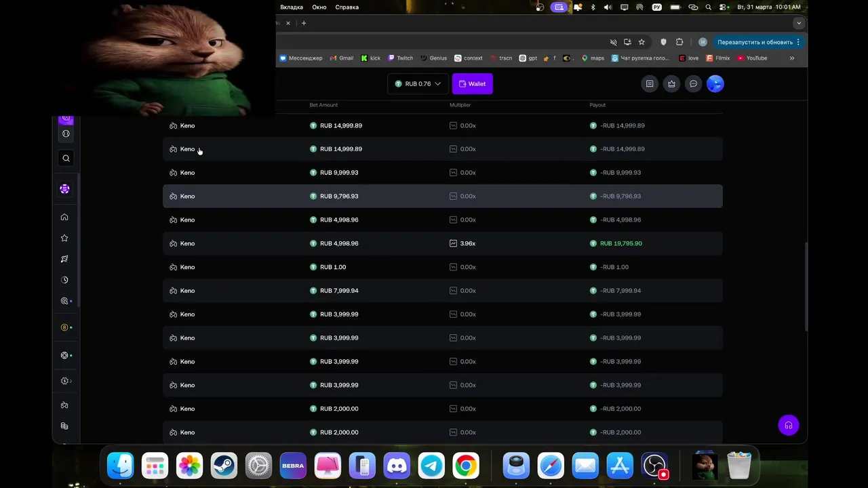The width and height of the screenshot is (868, 488).
Task: Open Finder from the Dock
Action: 121,466
